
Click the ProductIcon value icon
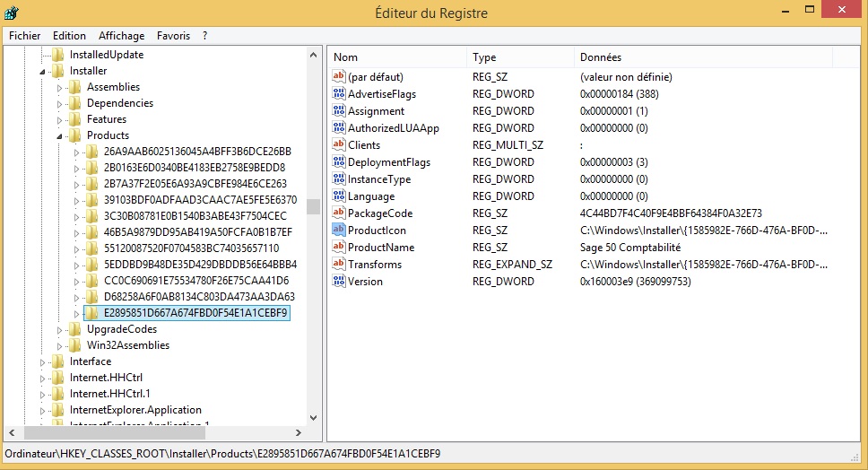point(339,231)
